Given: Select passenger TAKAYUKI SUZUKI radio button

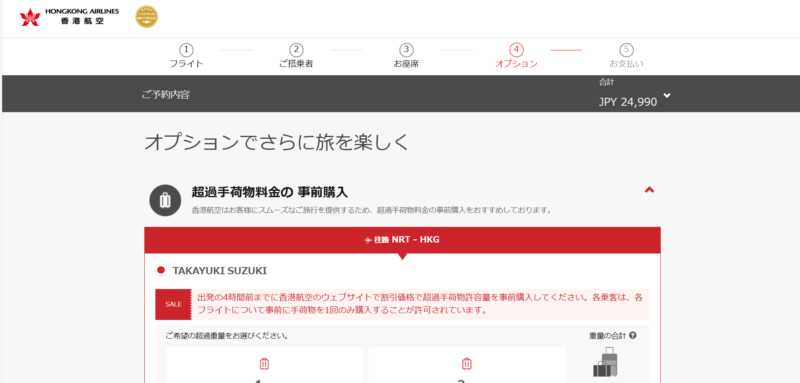Looking at the screenshot, I should pyautogui.click(x=161, y=270).
